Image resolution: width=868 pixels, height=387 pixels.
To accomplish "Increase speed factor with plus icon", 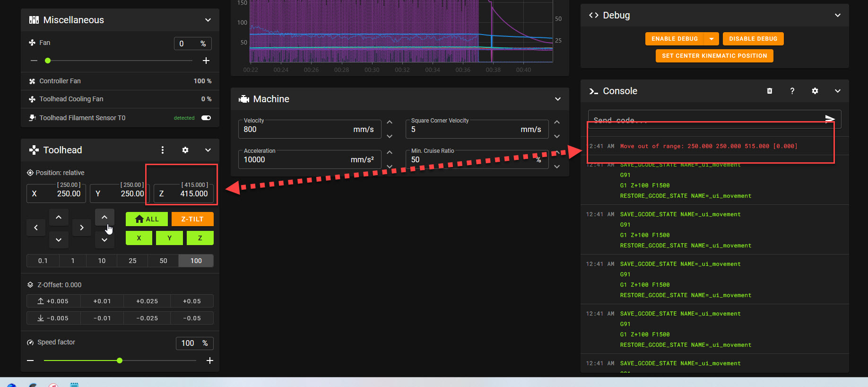I will tap(210, 361).
